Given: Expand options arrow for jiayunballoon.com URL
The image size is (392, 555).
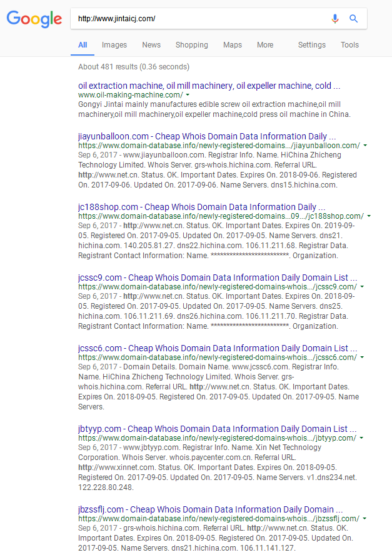Looking at the screenshot, I should (x=365, y=146).
